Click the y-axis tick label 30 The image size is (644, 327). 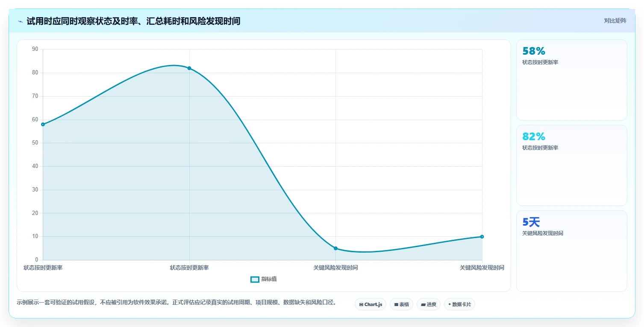[x=35, y=190]
